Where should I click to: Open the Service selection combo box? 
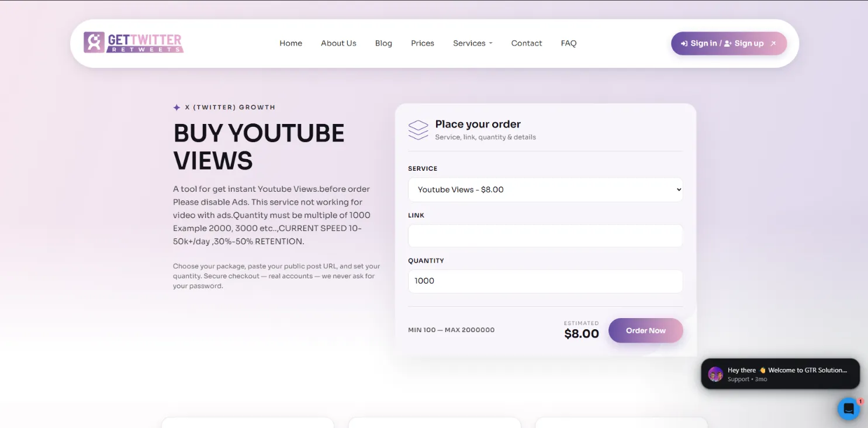[x=545, y=189]
